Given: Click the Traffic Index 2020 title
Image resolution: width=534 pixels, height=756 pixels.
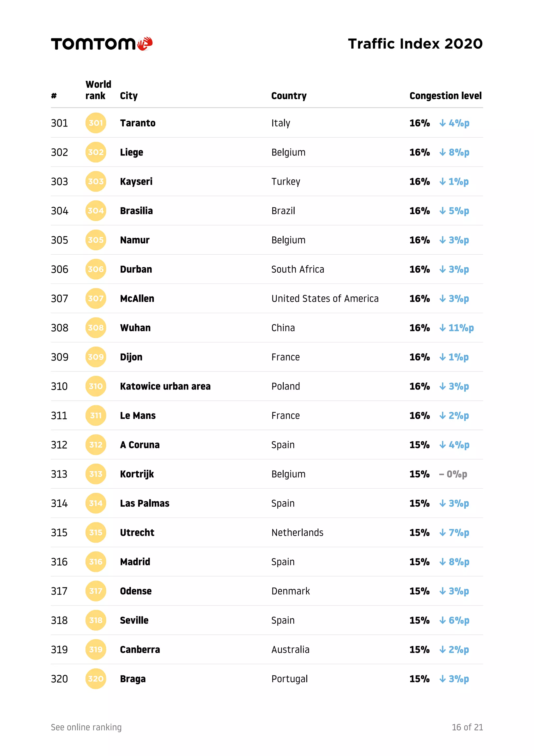Looking at the screenshot, I should click(x=415, y=44).
